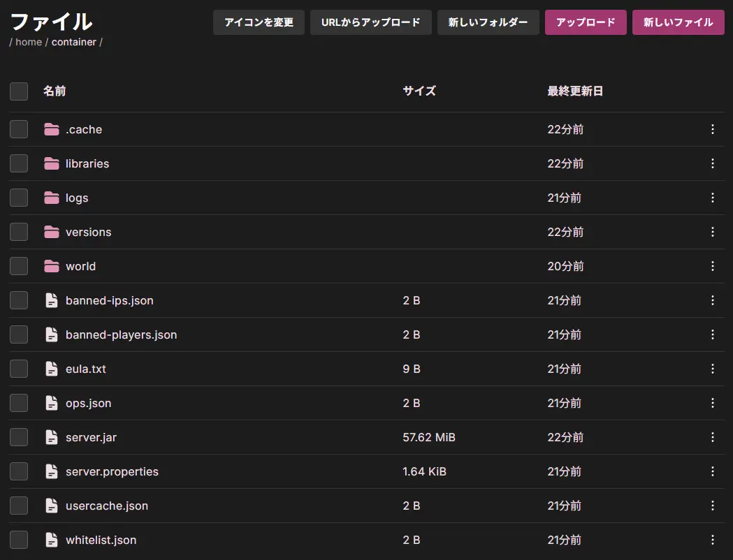The width and height of the screenshot is (733, 560).
Task: Open the three-dot menu for banned-ips.json
Action: [x=713, y=300]
